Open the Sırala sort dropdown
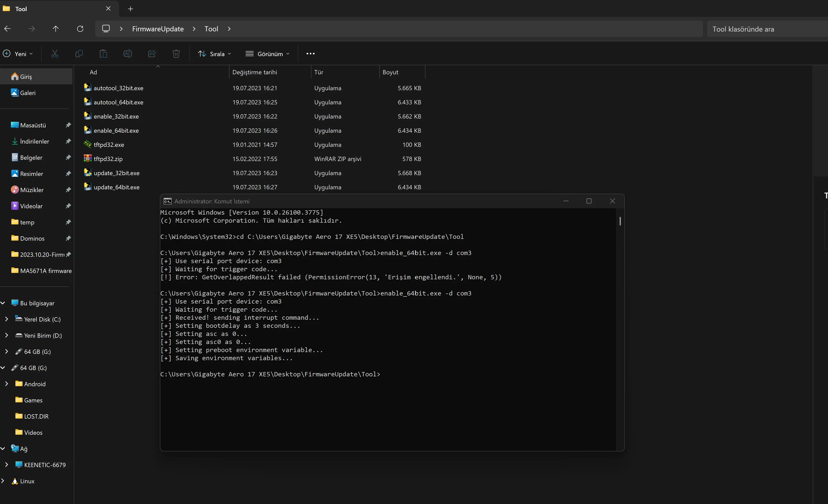 pos(215,54)
